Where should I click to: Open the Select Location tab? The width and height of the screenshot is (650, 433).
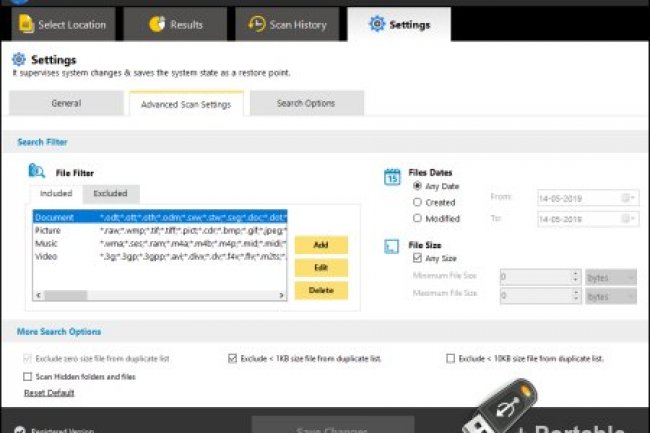pyautogui.click(x=63, y=24)
